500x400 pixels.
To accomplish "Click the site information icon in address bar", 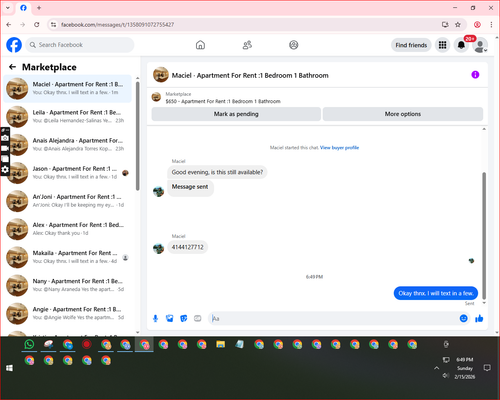I will click(x=53, y=24).
